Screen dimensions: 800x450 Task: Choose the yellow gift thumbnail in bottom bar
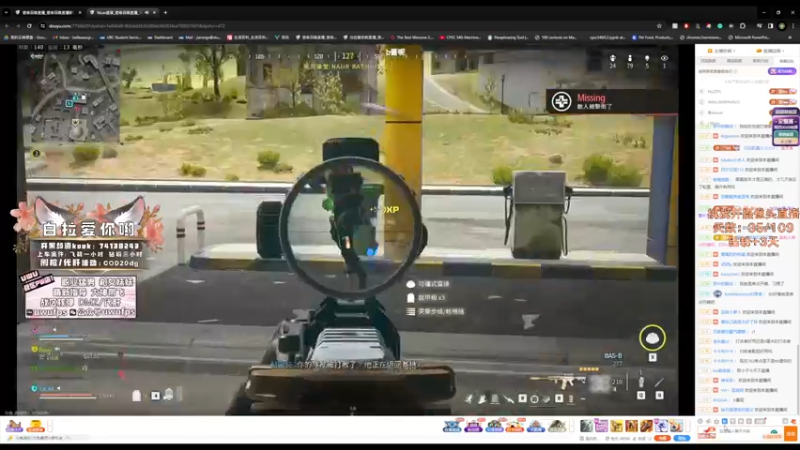point(616,426)
